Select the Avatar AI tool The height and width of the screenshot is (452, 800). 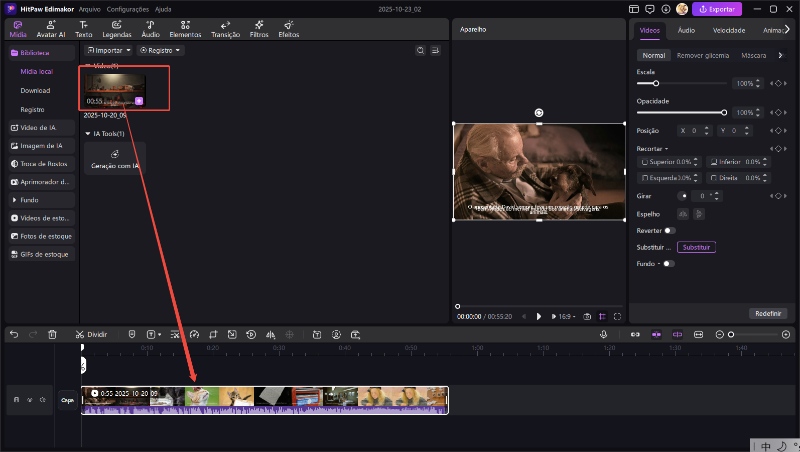(50, 28)
